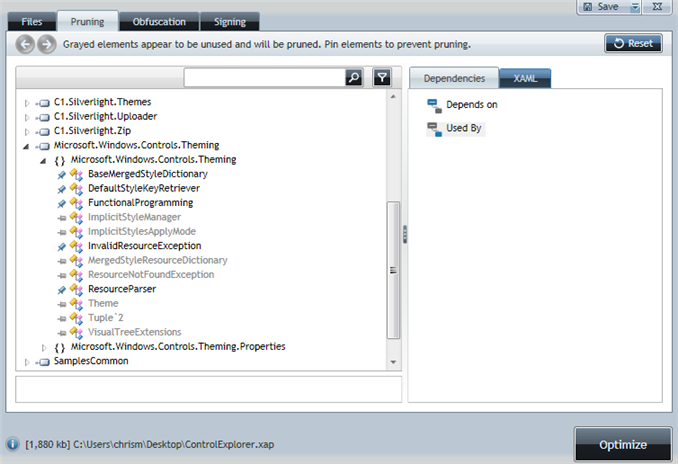The image size is (678, 464).
Task: Click the panel splitter grip handle
Action: point(405,234)
